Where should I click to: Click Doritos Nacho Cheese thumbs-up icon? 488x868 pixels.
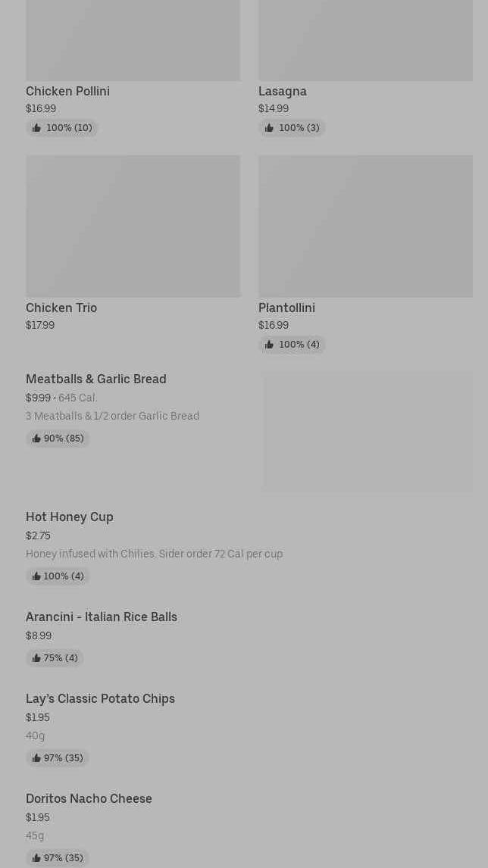pos(36,858)
